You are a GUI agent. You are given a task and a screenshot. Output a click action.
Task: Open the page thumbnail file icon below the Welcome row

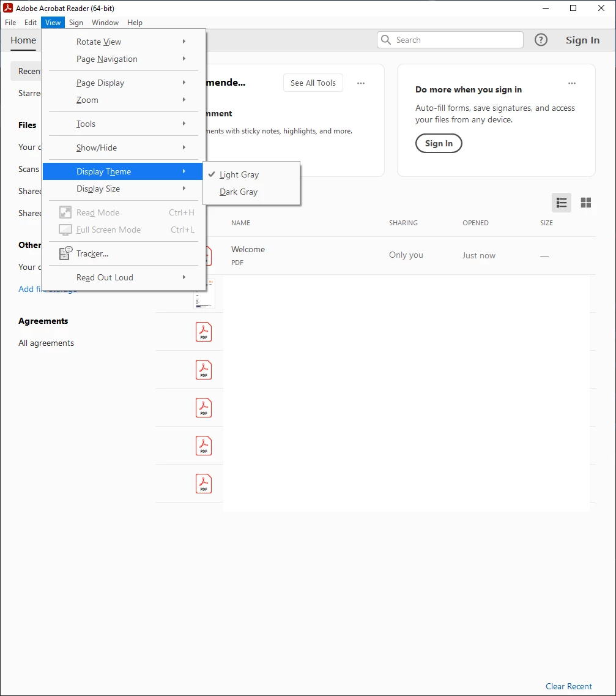tap(204, 294)
